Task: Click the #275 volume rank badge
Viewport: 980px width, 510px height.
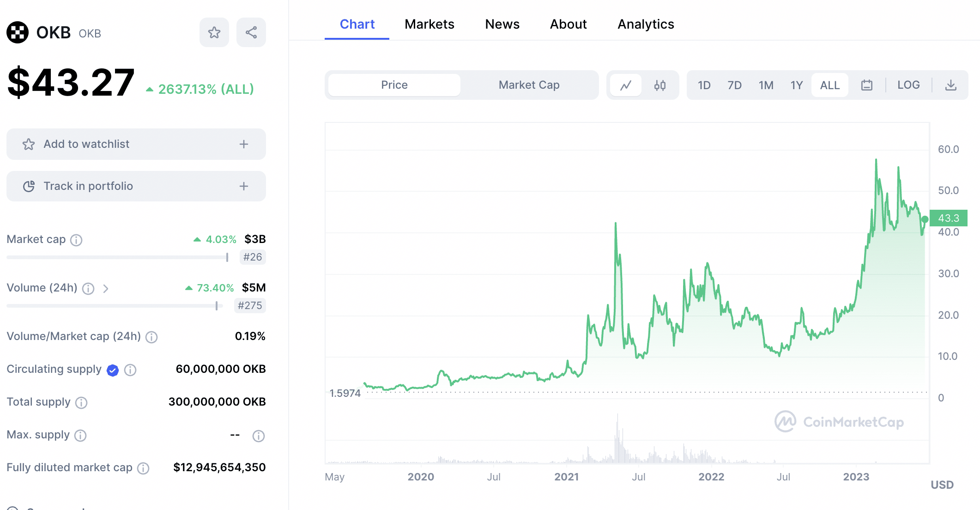Action: [x=250, y=306]
